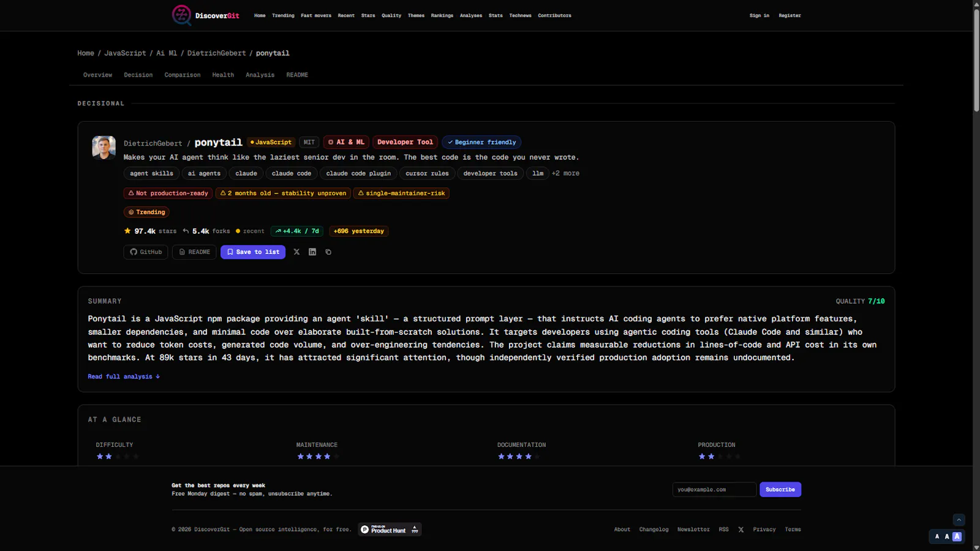980x551 pixels.
Task: Click the 'AI & ML' category badge
Action: (x=346, y=142)
